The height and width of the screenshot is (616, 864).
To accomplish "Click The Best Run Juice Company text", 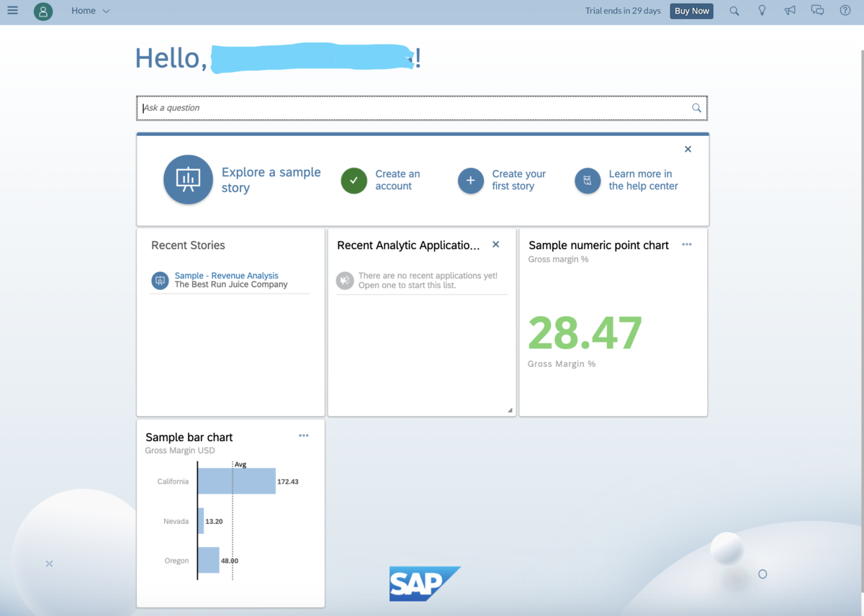I will [x=231, y=284].
